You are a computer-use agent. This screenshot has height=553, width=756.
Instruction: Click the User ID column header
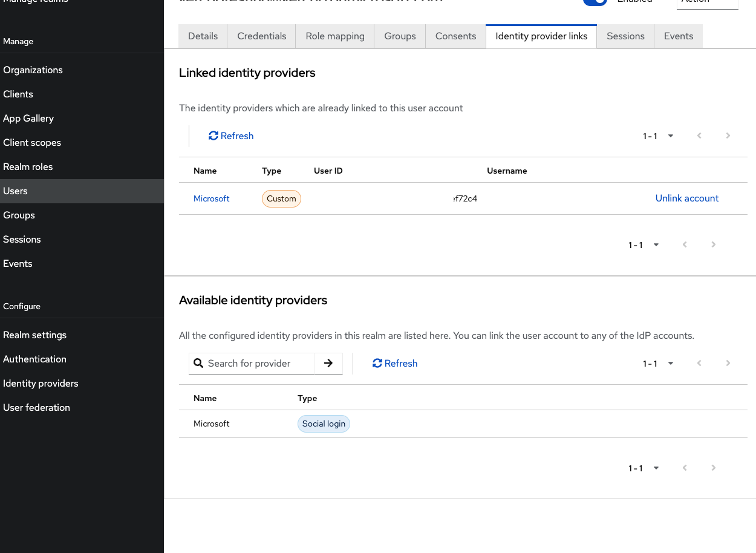coord(328,171)
